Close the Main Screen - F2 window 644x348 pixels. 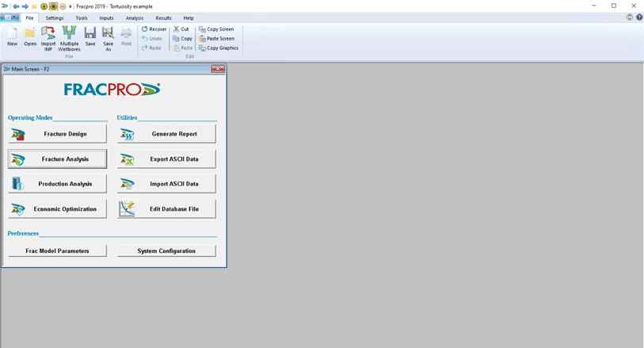[218, 69]
